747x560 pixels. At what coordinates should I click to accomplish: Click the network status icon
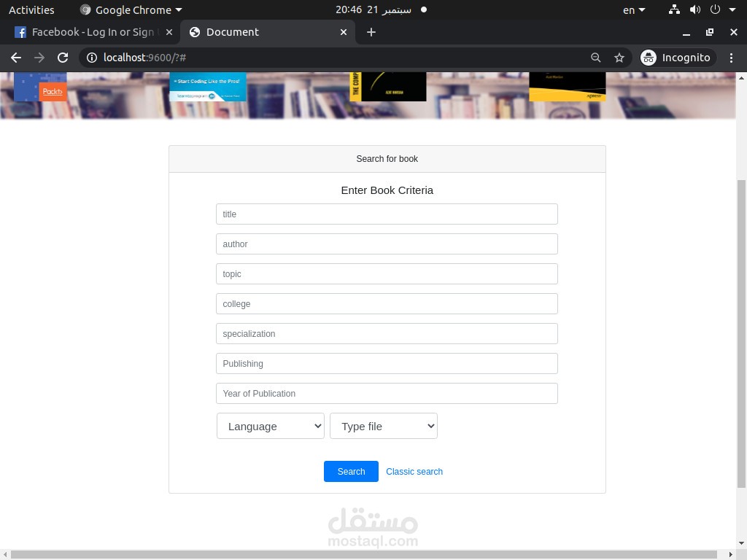(x=674, y=9)
